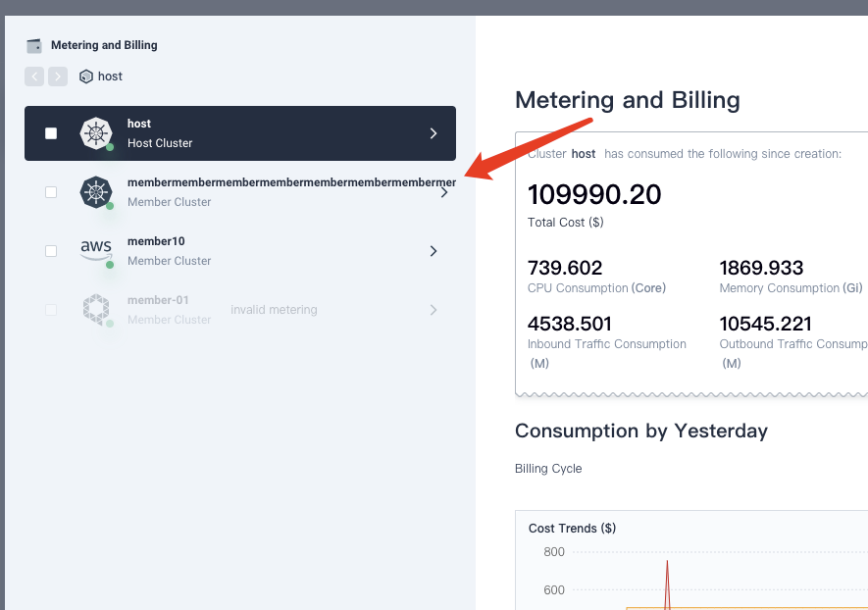
Task: Click the host breadcrumb cube icon
Action: click(x=85, y=76)
